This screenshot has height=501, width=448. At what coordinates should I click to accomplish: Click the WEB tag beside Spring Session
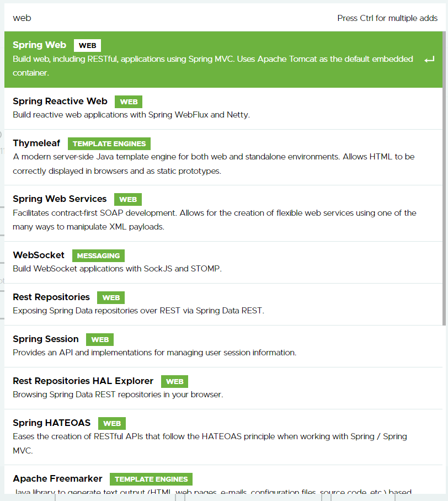click(100, 339)
